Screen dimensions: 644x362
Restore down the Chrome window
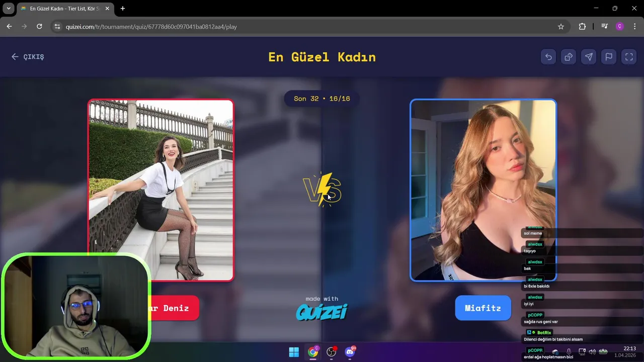[x=615, y=9]
